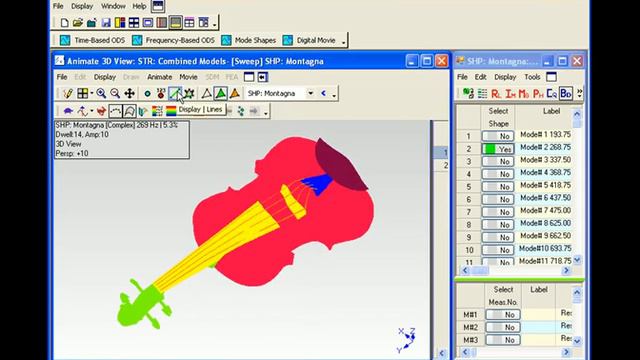Click the Imaginary IM icon in SHP toolbar
The height and width of the screenshot is (360, 640).
click(x=510, y=94)
